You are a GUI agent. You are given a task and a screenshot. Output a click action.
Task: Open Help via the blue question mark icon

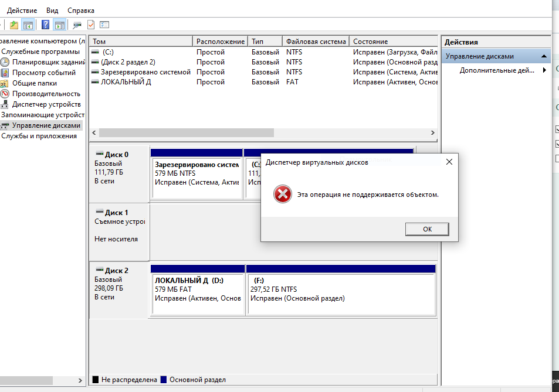(45, 25)
